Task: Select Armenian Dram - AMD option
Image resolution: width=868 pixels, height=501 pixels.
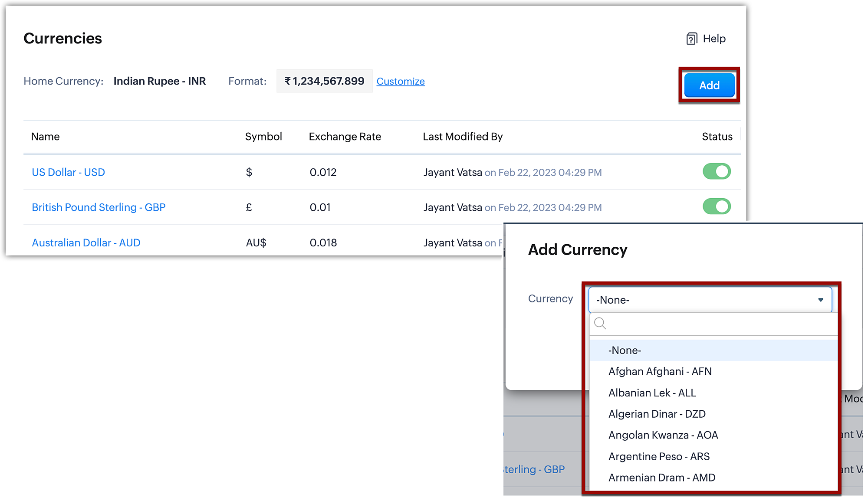Action: click(x=661, y=478)
